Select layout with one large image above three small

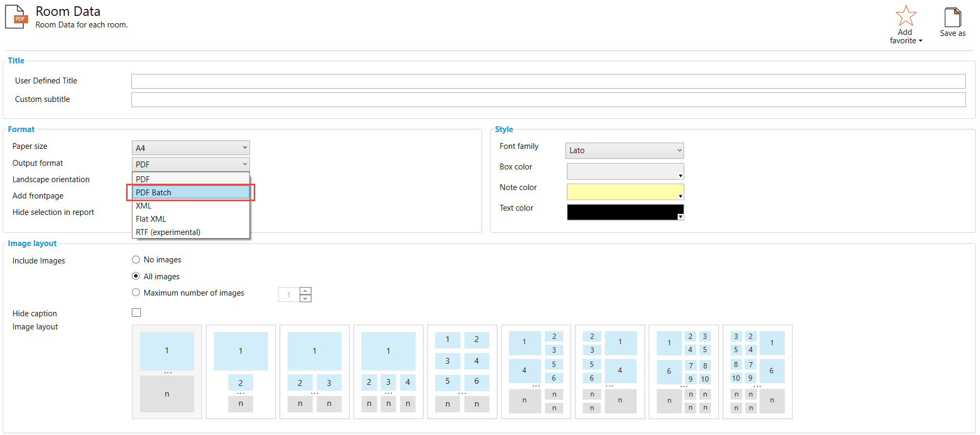[x=388, y=372]
